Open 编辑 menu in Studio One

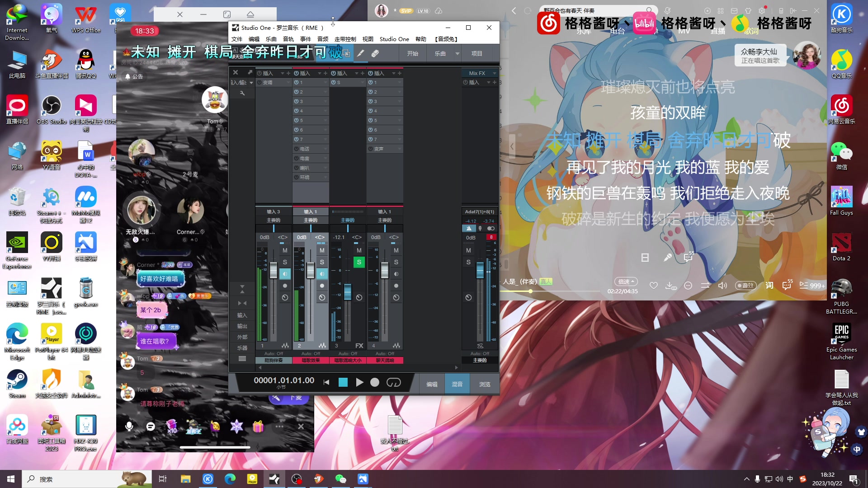(254, 39)
